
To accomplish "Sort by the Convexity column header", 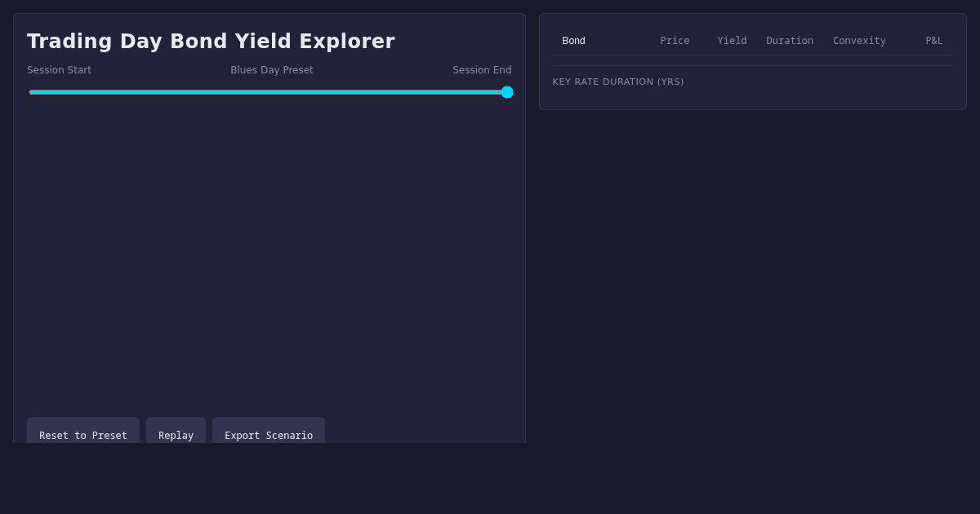I will coord(859,41).
